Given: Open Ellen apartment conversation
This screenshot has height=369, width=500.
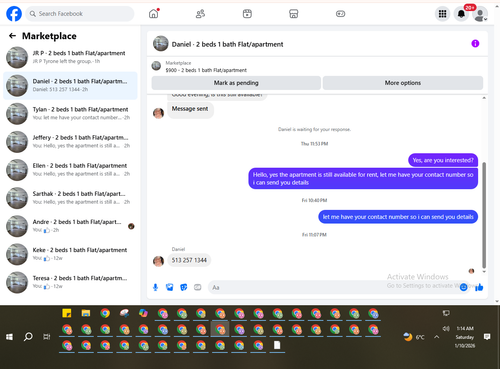Looking at the screenshot, I should point(70,170).
